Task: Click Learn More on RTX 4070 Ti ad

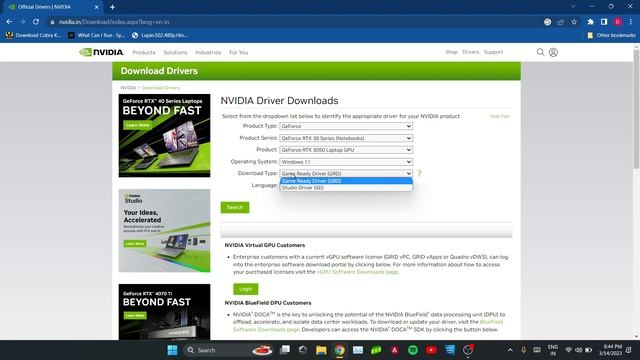Action: (135, 316)
